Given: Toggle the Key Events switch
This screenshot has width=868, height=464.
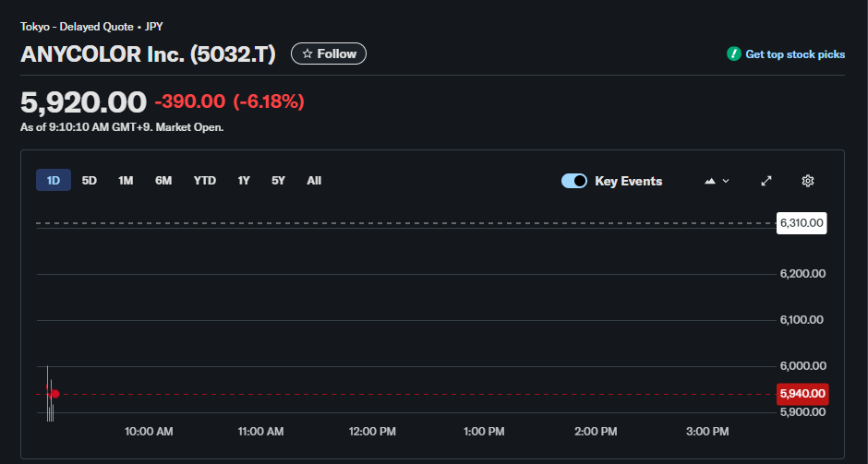Looking at the screenshot, I should (574, 181).
